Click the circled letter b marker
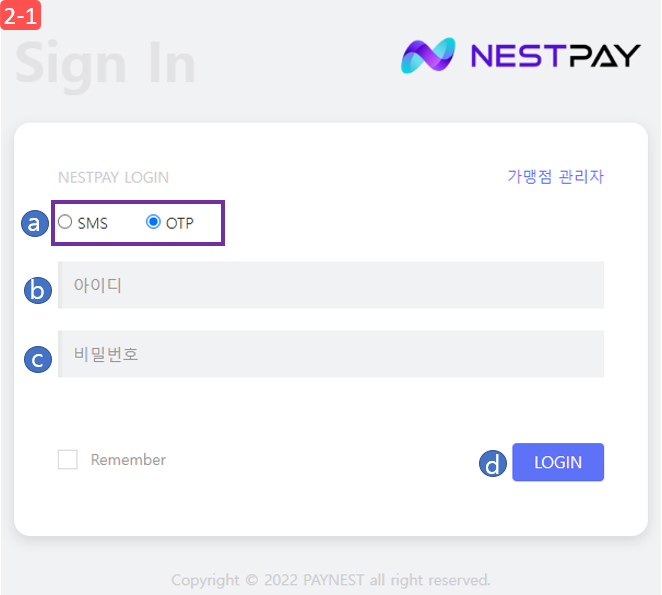The height and width of the screenshot is (595, 662). [x=38, y=290]
